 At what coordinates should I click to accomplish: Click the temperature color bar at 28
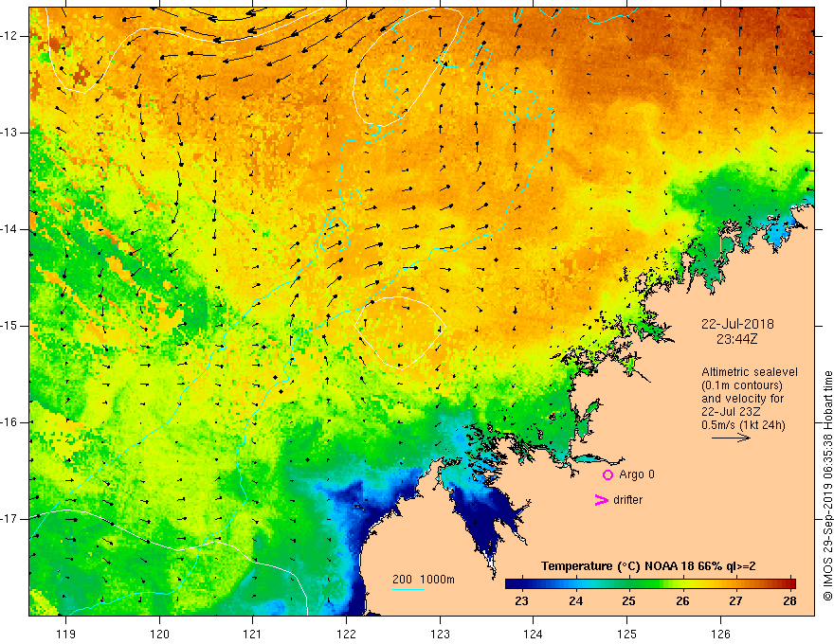(789, 583)
